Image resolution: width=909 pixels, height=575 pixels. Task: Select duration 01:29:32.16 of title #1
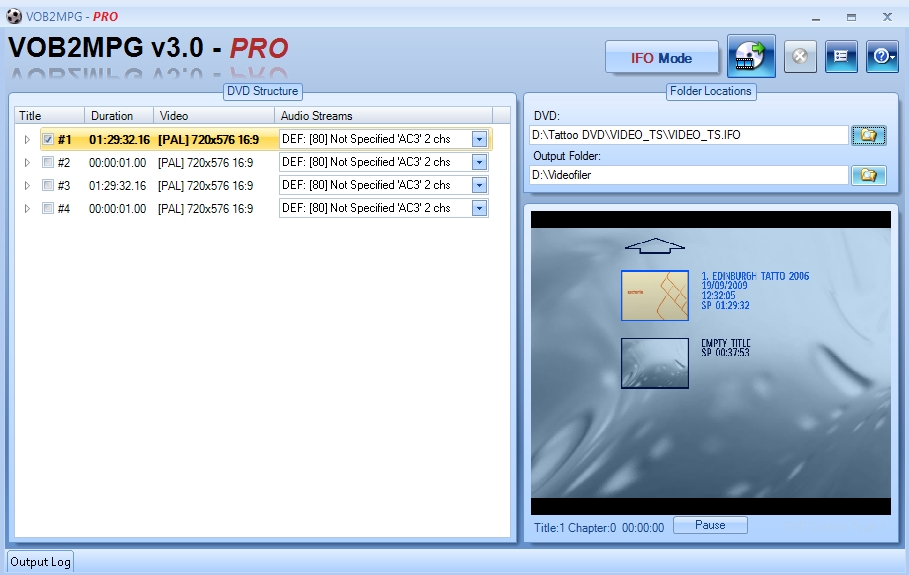coord(119,139)
